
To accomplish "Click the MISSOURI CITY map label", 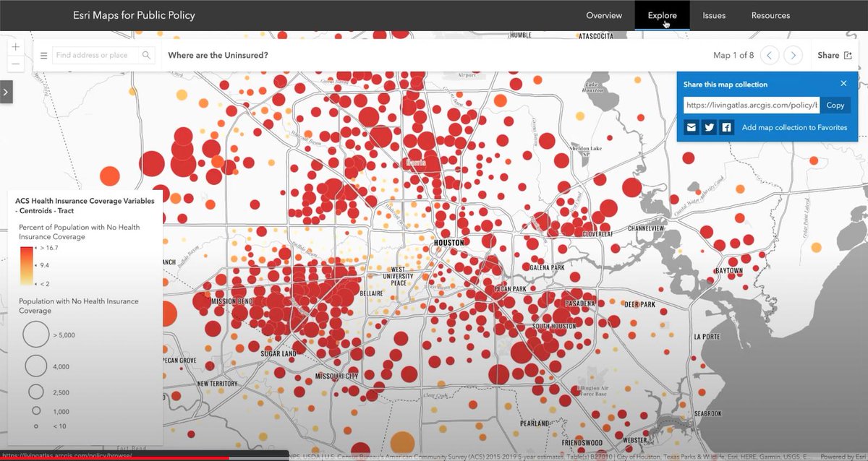I will click(337, 376).
